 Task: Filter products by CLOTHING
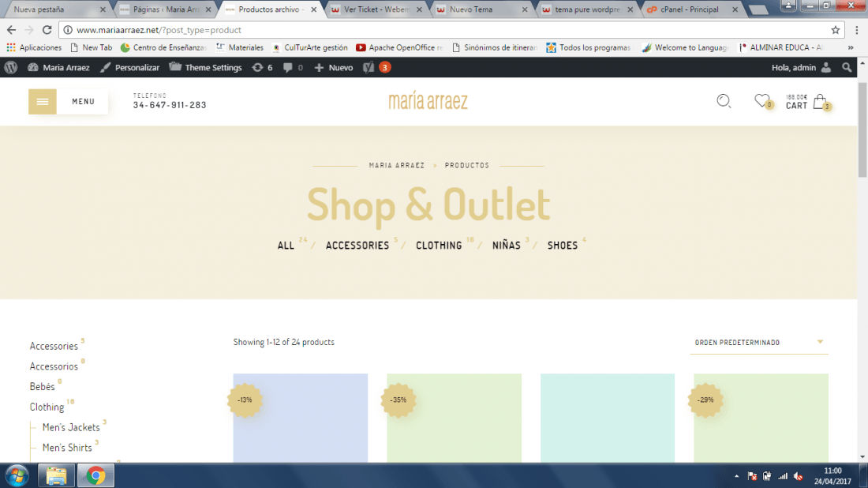click(439, 246)
